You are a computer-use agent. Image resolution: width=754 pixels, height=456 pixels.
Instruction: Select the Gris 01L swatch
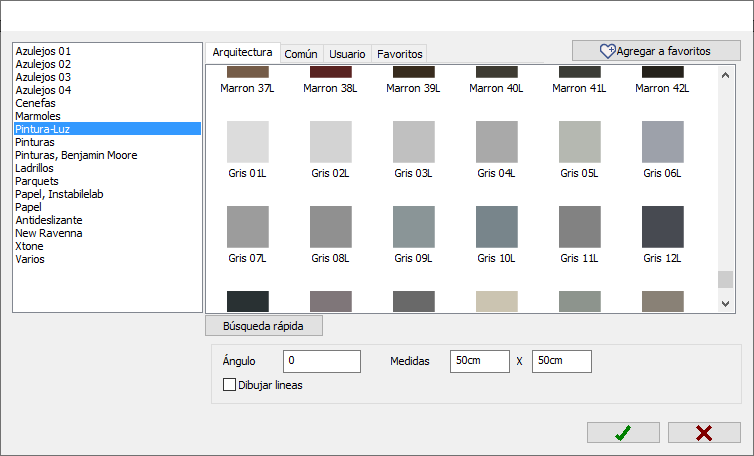click(248, 142)
